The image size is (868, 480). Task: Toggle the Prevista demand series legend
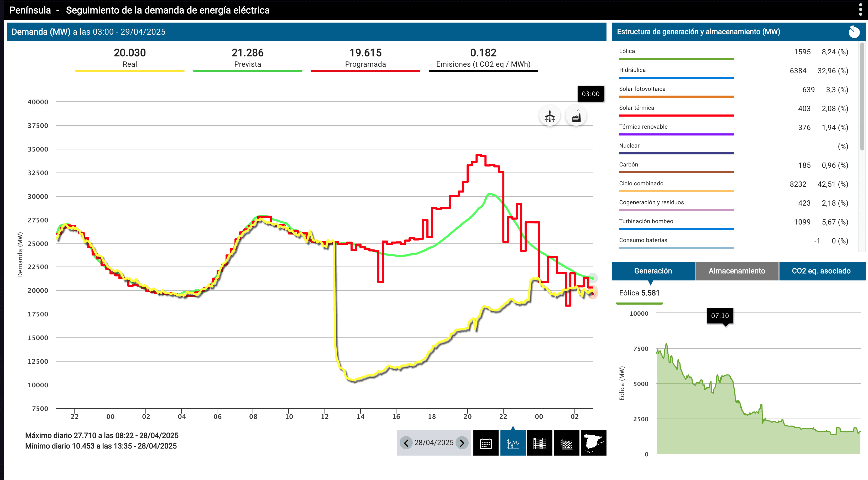coord(248,59)
